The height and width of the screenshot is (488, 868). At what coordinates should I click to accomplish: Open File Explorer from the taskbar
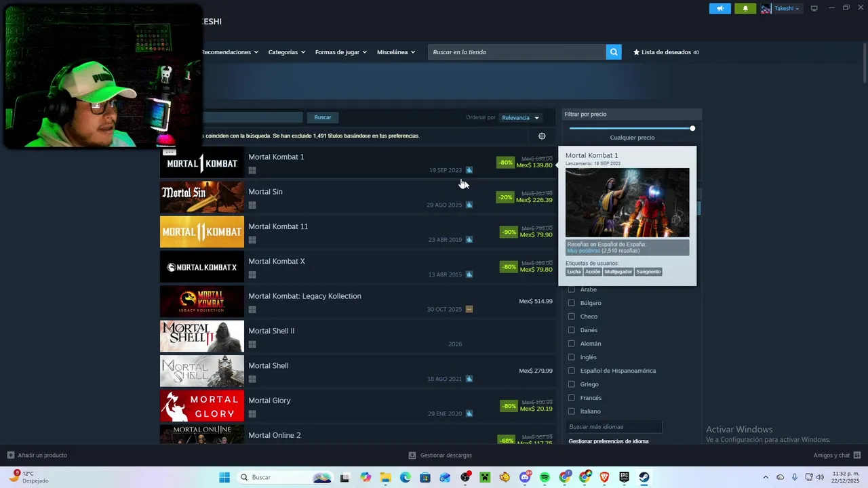tap(386, 477)
